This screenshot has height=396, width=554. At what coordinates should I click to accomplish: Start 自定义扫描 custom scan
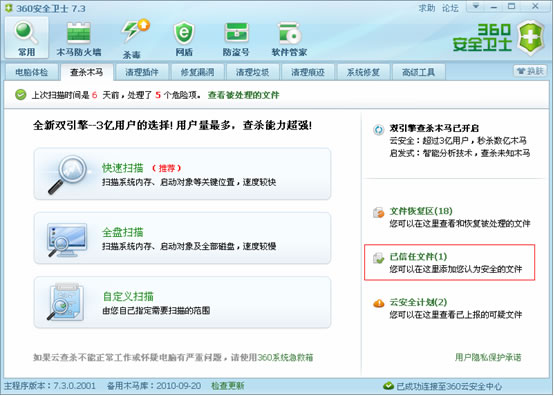182,302
